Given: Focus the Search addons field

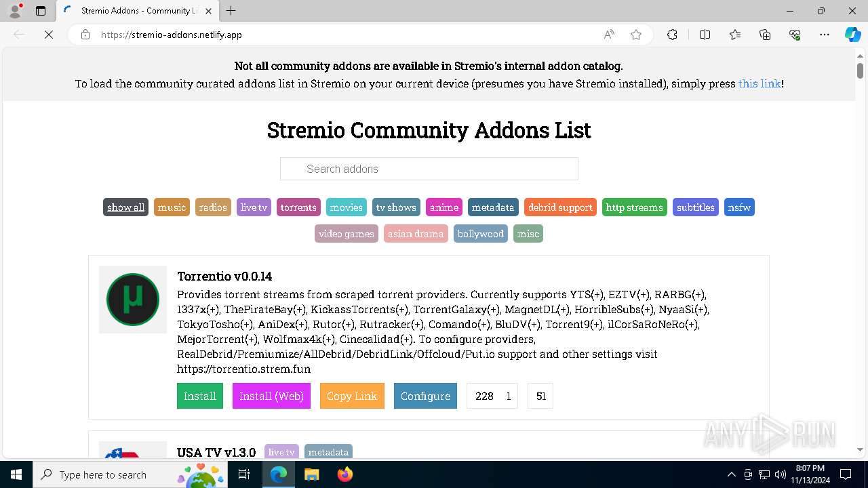Looking at the screenshot, I should [429, 169].
